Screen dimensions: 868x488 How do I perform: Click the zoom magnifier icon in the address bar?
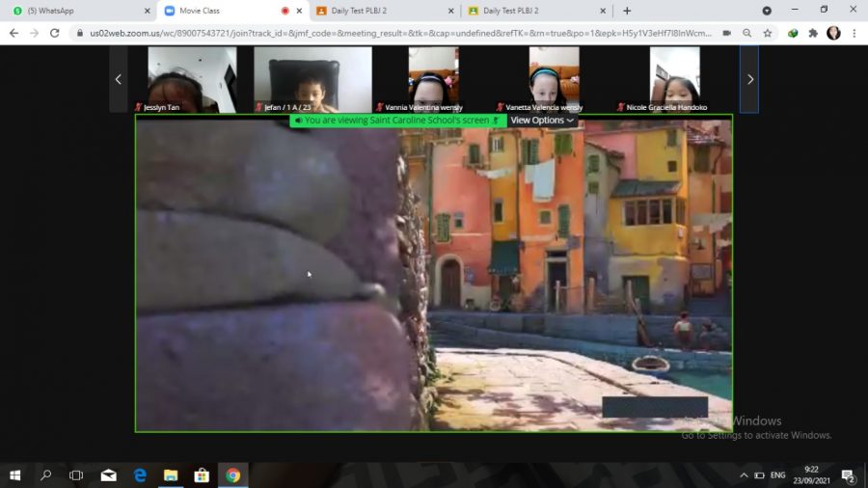747,33
